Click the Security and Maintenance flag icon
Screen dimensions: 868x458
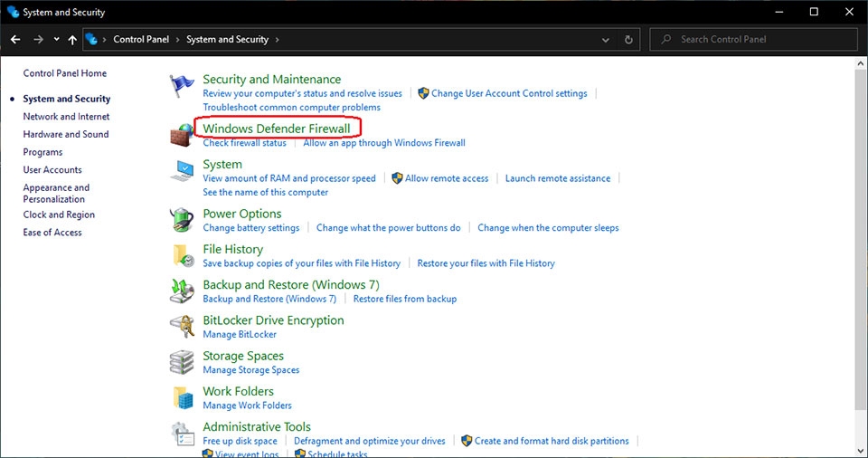[182, 87]
